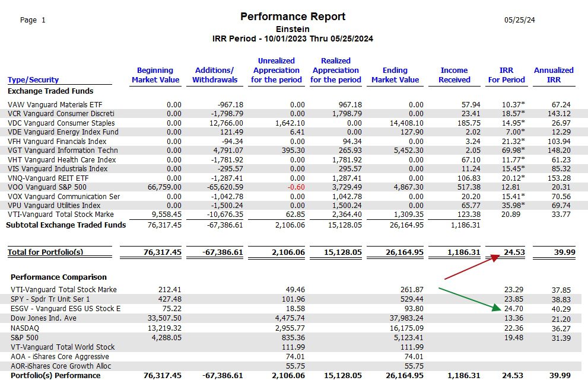Click the IRR Period date range line
The height and width of the screenshot is (387, 588).
(x=293, y=39)
